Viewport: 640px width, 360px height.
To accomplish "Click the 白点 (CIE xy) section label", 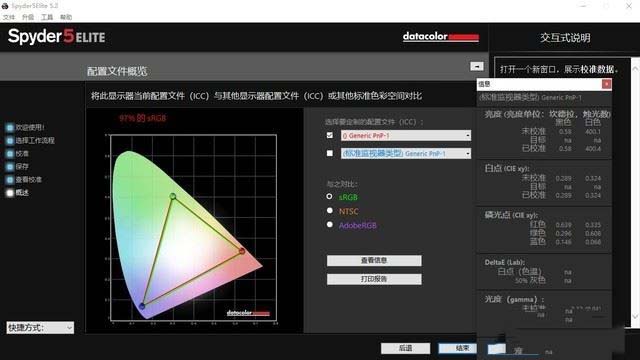I will 507,169.
